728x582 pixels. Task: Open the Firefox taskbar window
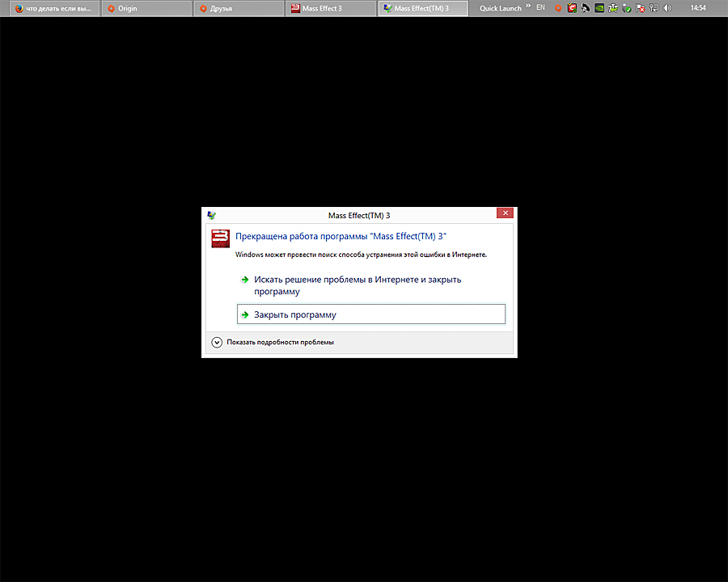point(54,8)
